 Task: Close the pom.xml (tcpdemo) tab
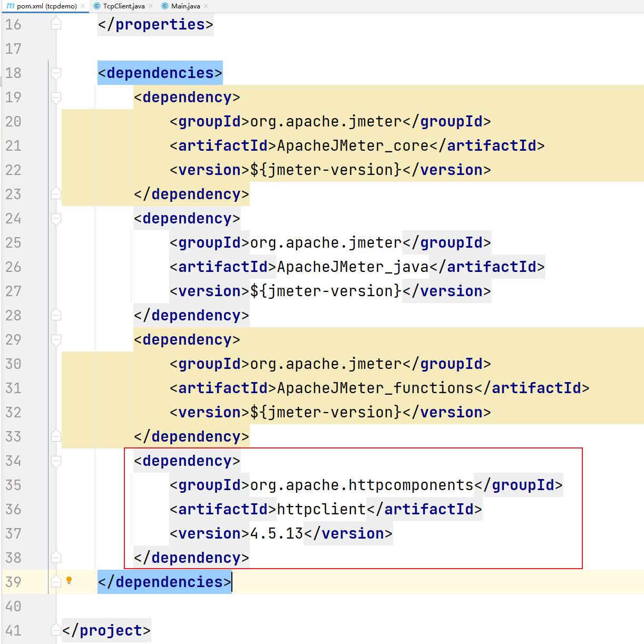click(83, 6)
